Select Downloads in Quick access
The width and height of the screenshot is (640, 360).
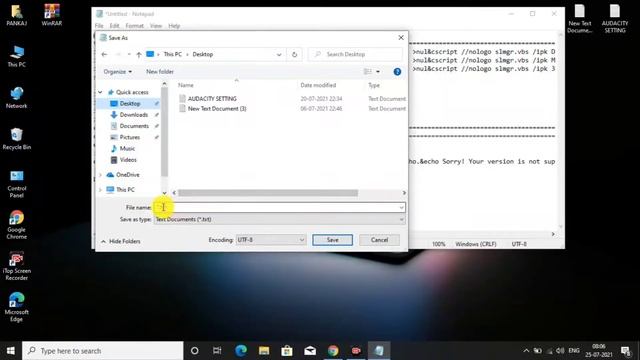point(133,115)
